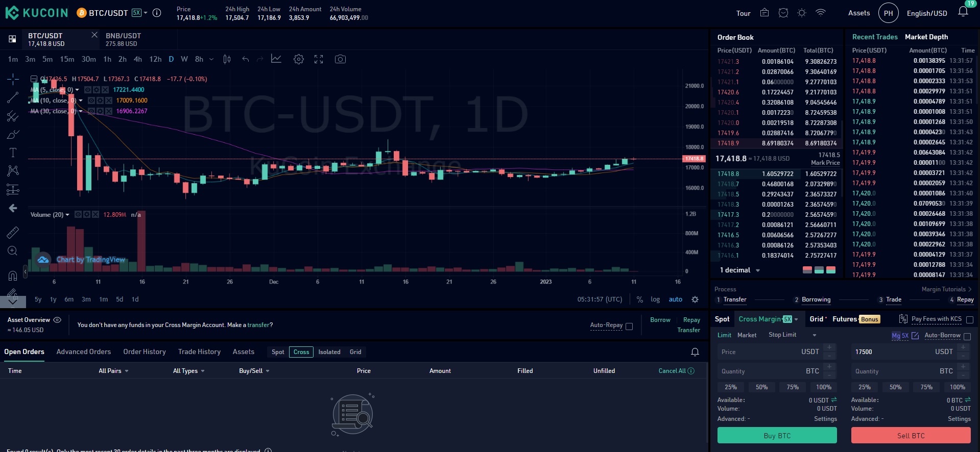The height and width of the screenshot is (452, 980).
Task: Open the notification bell in header
Action: pyautogui.click(x=963, y=12)
